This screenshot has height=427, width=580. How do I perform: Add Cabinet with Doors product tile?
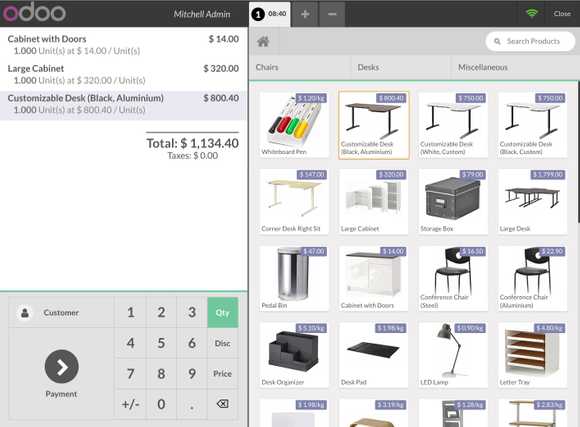point(374,278)
